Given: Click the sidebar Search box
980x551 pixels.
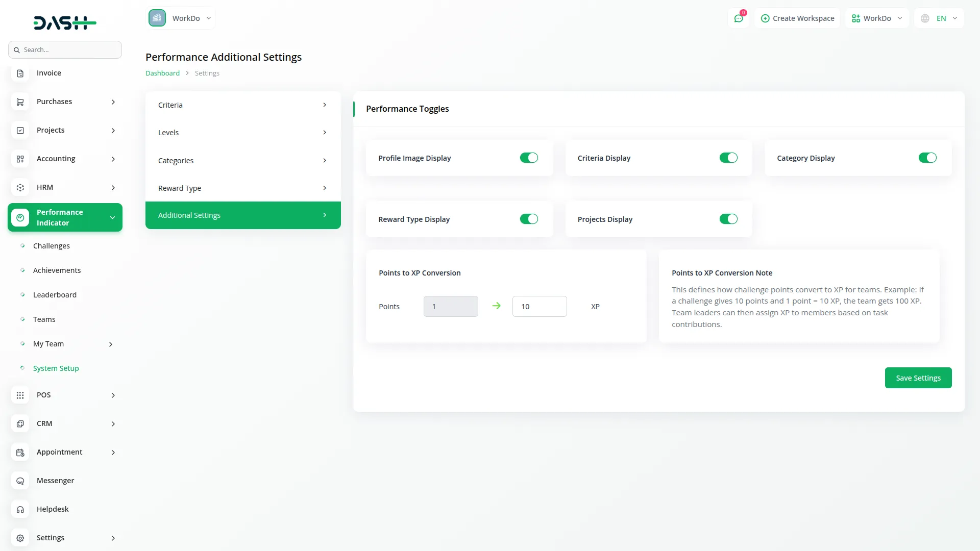Looking at the screenshot, I should (x=65, y=50).
